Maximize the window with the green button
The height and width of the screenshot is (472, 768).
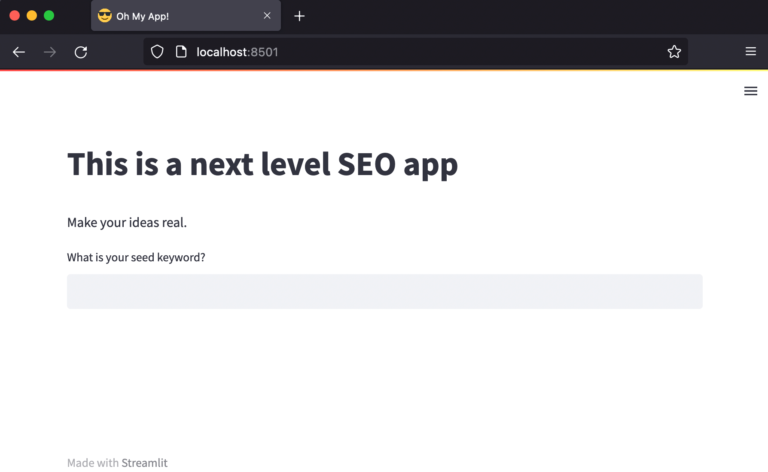49,16
